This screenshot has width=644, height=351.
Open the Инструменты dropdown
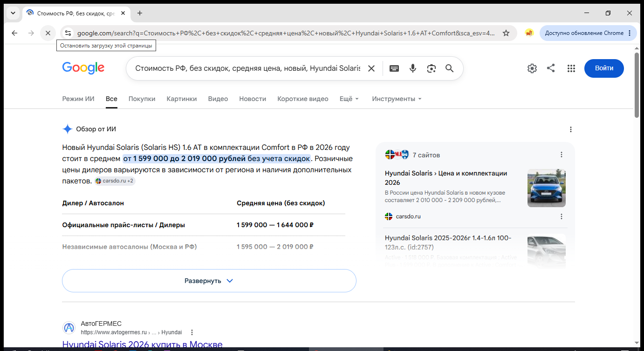click(x=397, y=99)
